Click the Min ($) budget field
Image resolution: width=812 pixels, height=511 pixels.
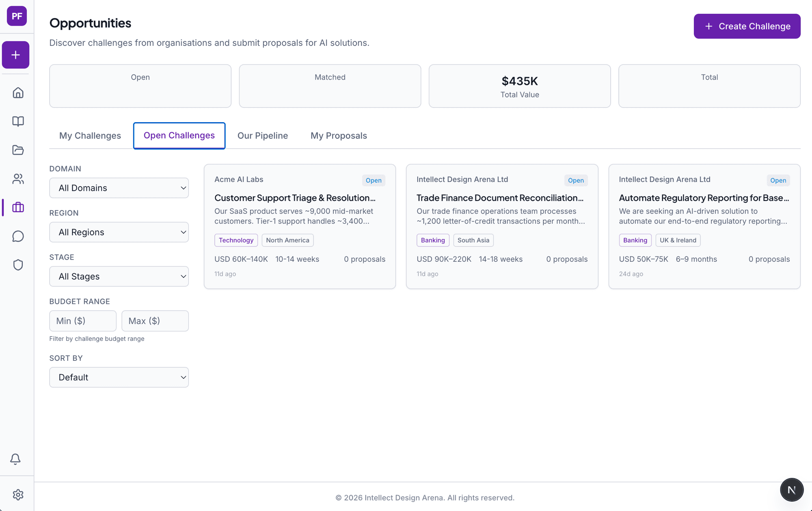pyautogui.click(x=83, y=321)
